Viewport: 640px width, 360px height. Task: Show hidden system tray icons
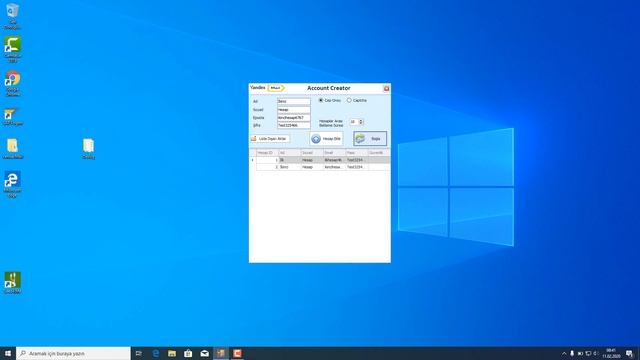coord(564,353)
